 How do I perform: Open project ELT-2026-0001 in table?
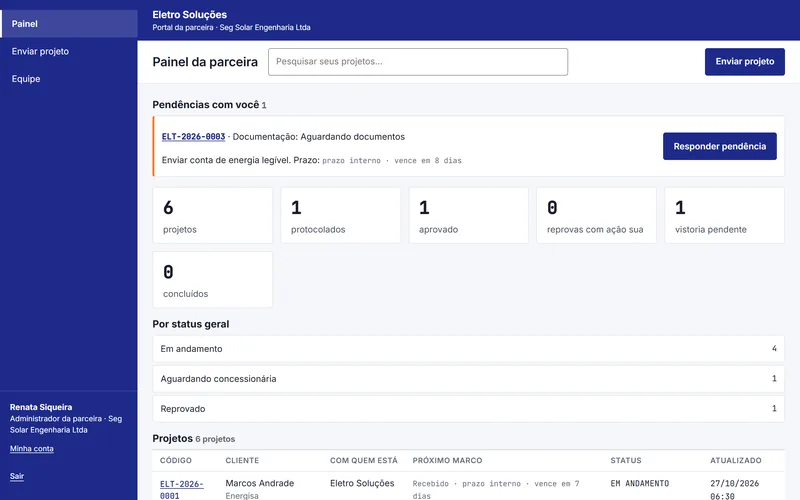[x=182, y=489]
